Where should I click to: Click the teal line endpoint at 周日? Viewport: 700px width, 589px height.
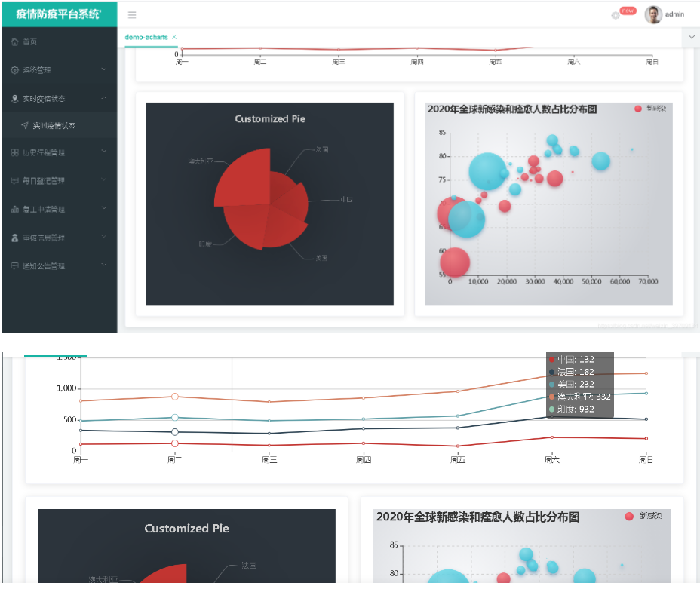coord(646,394)
